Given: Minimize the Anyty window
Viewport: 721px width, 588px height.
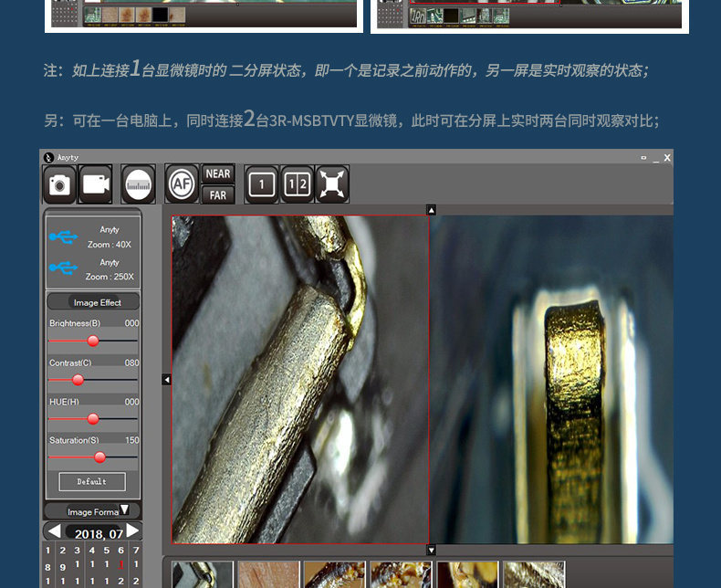Looking at the screenshot, I should coord(655,159).
